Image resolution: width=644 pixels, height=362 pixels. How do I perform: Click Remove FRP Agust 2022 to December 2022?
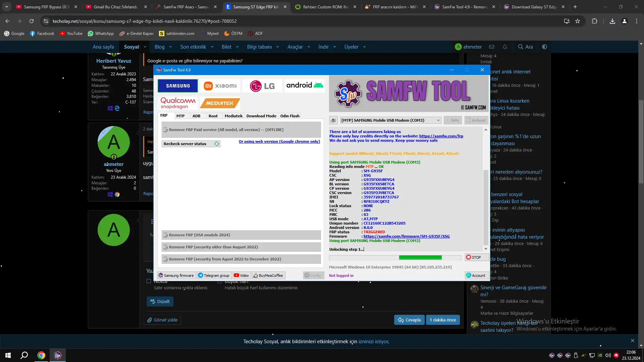click(x=241, y=259)
